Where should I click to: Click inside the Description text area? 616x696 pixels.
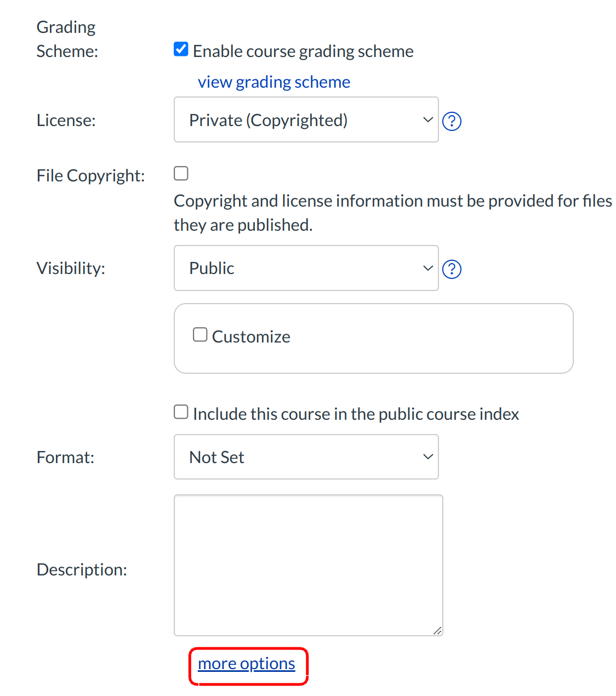(308, 564)
